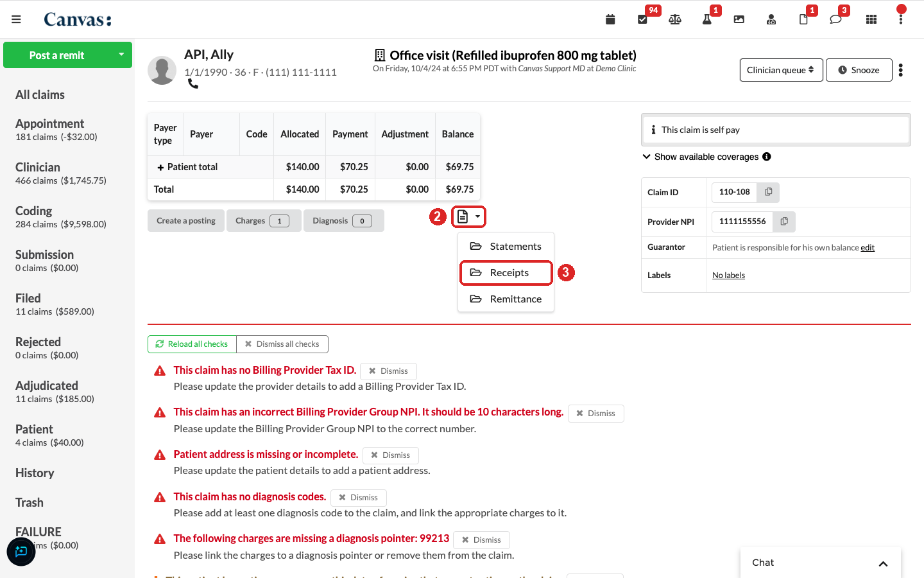Edit the guarantor via edit link
Screen dimensions: 924x578
point(868,248)
